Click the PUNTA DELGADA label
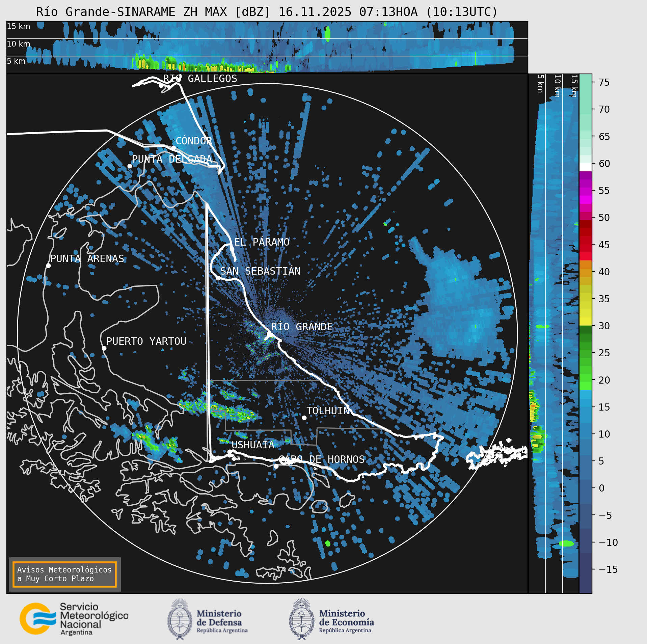 [172, 159]
